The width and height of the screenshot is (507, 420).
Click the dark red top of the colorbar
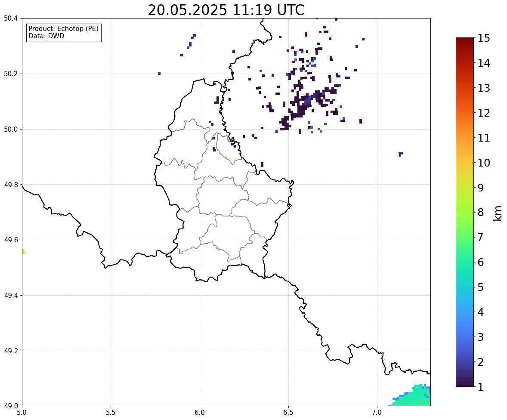pos(465,41)
